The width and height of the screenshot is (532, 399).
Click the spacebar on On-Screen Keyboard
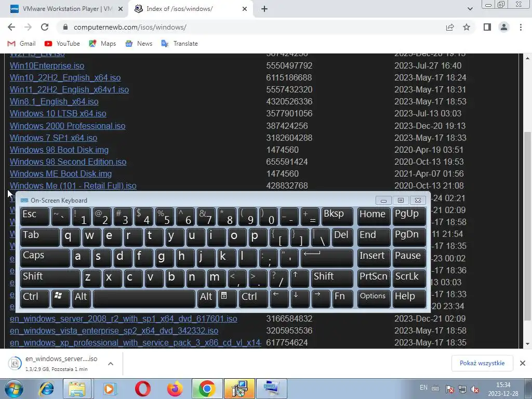click(x=144, y=299)
